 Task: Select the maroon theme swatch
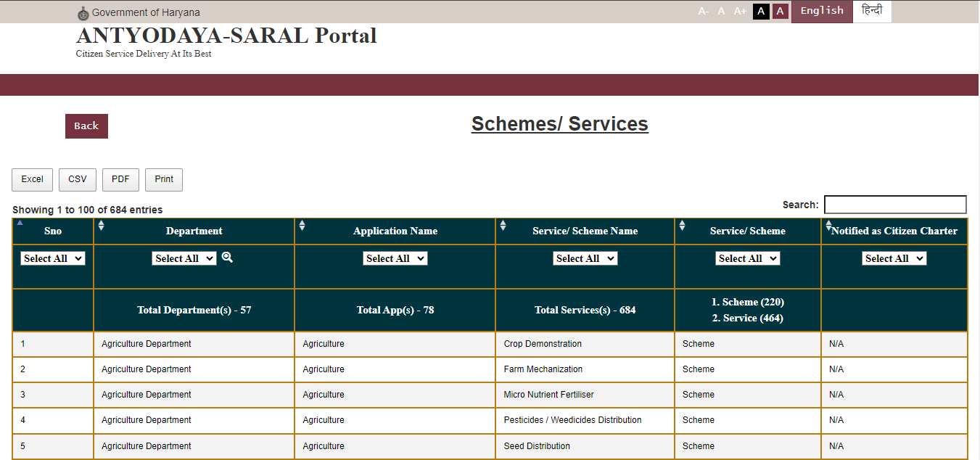780,12
